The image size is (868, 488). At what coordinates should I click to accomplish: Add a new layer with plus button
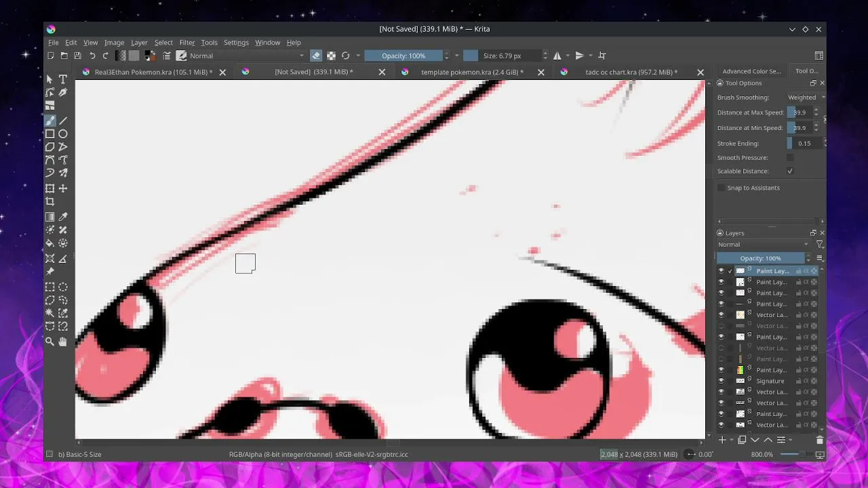(x=722, y=440)
